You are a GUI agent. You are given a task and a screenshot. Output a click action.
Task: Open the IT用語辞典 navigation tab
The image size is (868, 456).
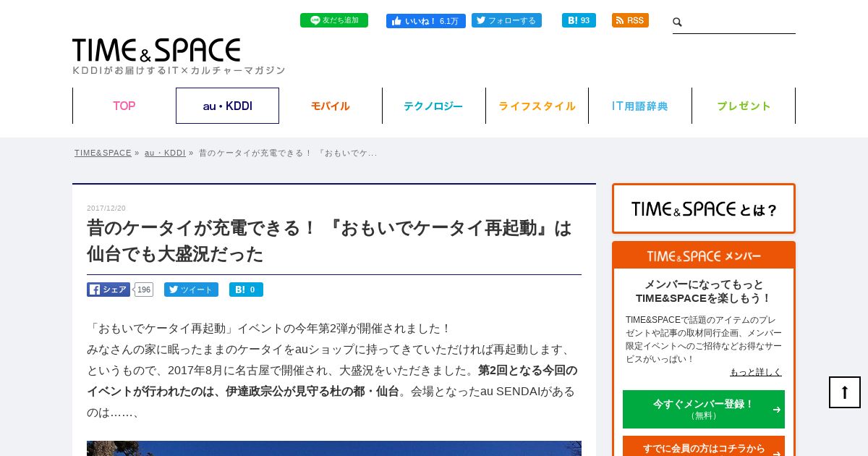point(640,106)
